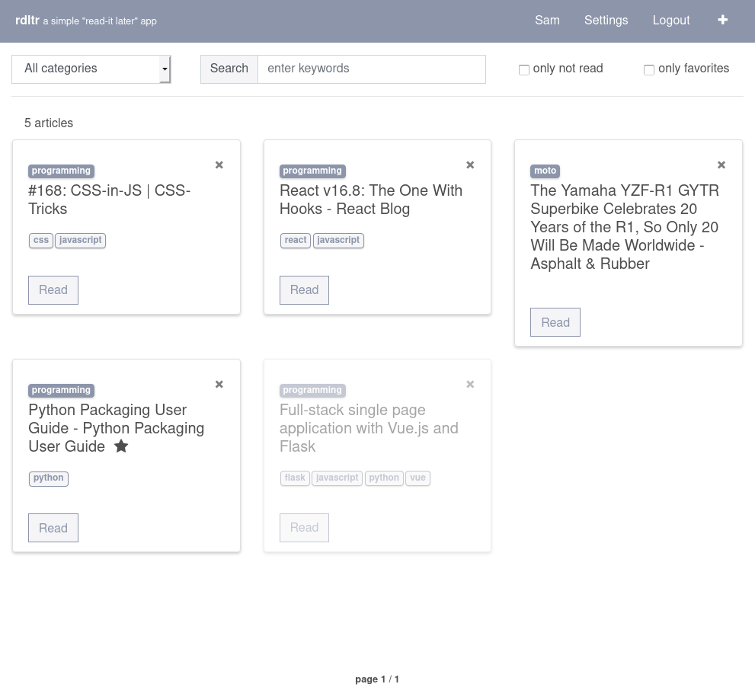Delete the Yamaha YZF-R1 article
This screenshot has height=700, width=755.
[x=721, y=165]
